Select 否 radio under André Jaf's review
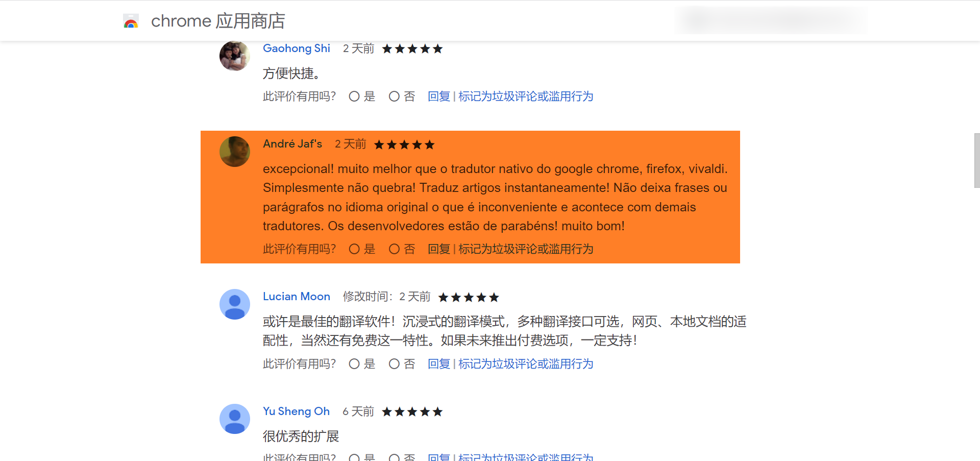The width and height of the screenshot is (980, 461). 394,249
